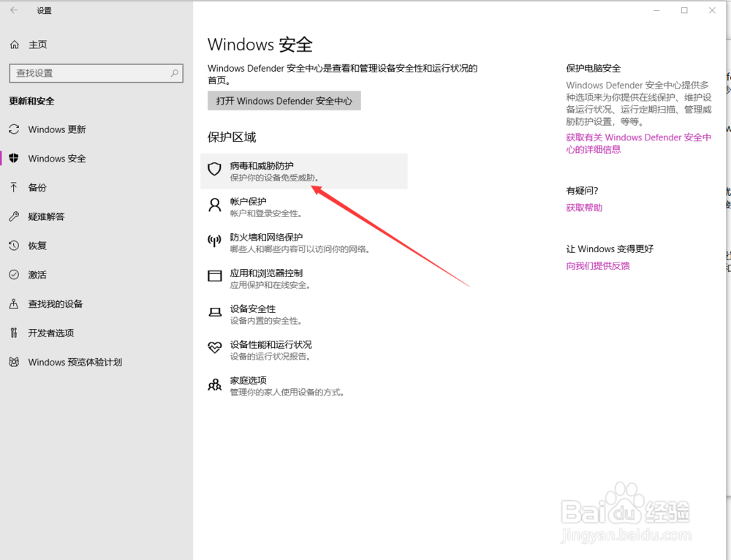Screen dimensions: 731x560
Task: Open the 激活 activation page
Action: click(96, 275)
